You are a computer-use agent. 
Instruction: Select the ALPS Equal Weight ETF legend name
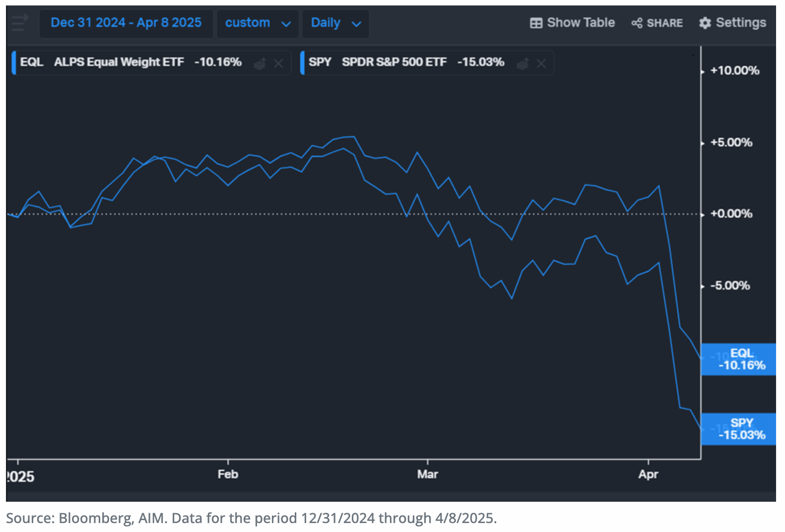click(x=119, y=63)
